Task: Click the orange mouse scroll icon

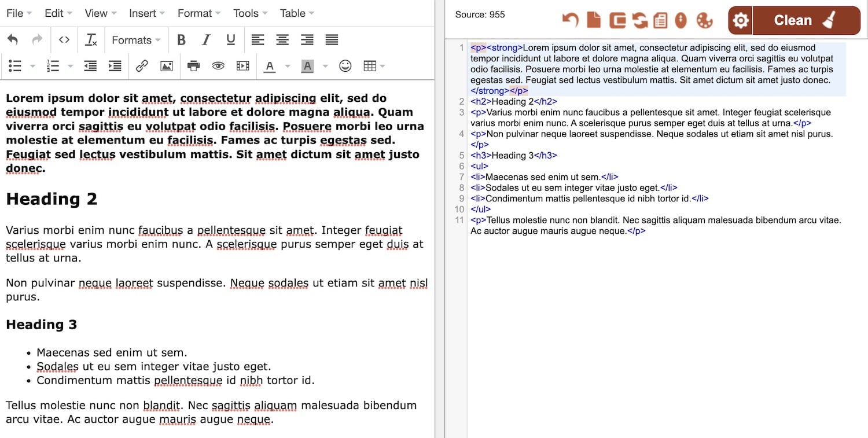Action: (x=681, y=20)
